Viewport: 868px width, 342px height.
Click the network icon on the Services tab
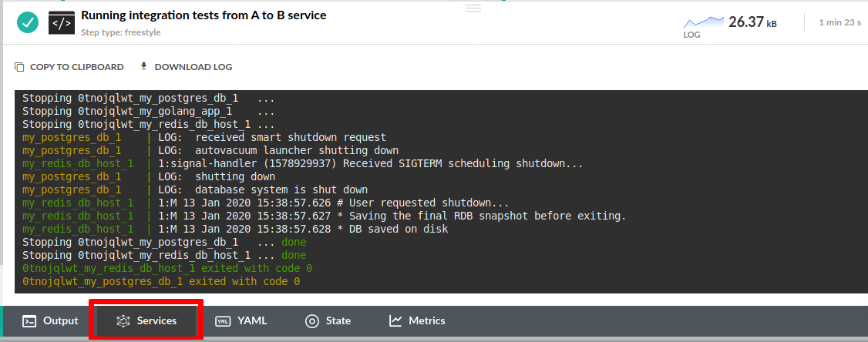tap(123, 321)
